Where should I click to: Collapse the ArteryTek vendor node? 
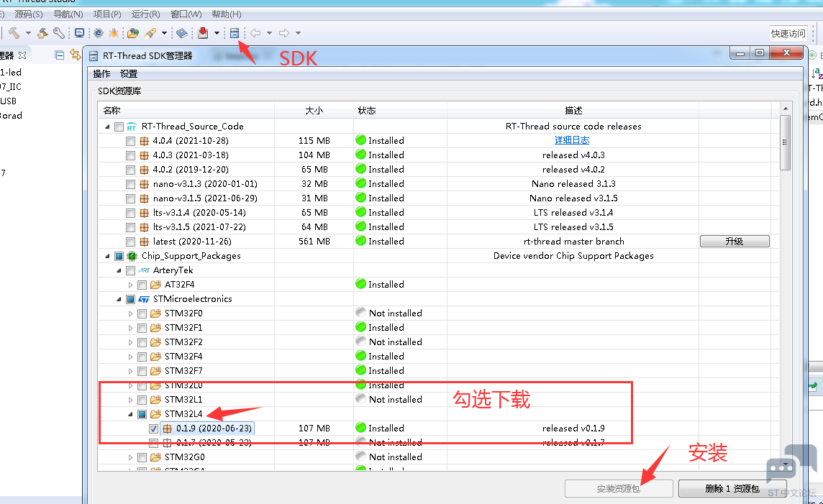(x=119, y=270)
